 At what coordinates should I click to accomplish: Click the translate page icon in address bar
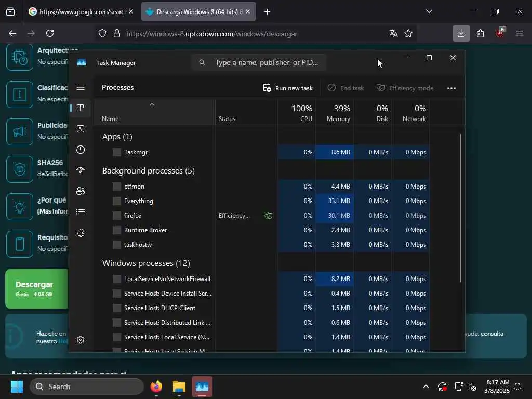394,33
